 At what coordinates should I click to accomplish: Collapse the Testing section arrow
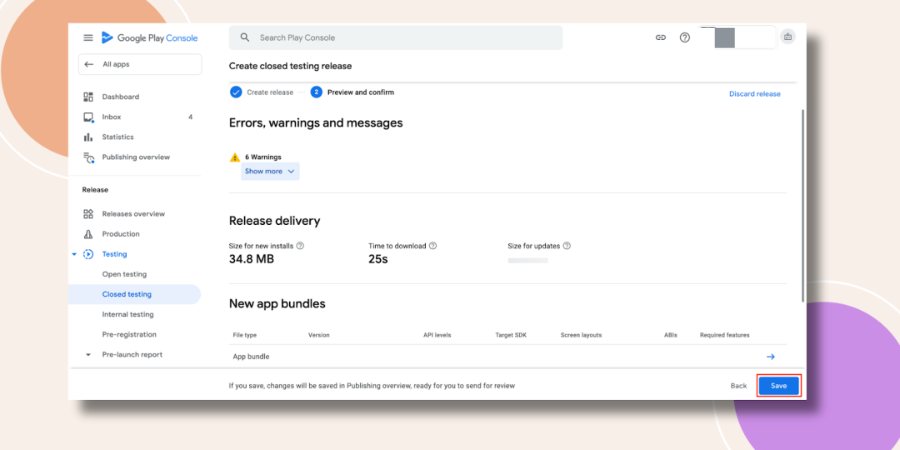click(x=74, y=254)
